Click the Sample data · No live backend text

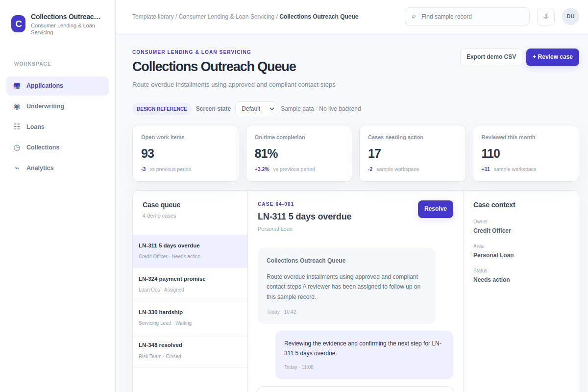click(321, 109)
